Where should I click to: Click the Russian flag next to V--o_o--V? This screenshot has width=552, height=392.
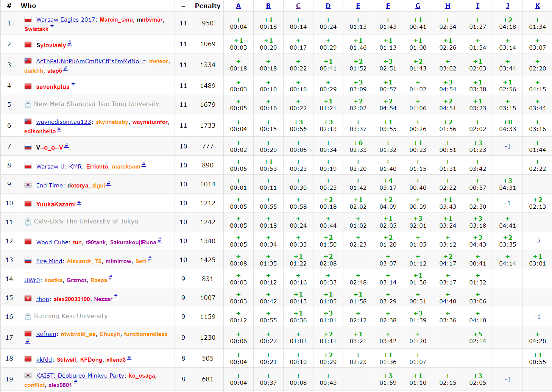pos(28,147)
